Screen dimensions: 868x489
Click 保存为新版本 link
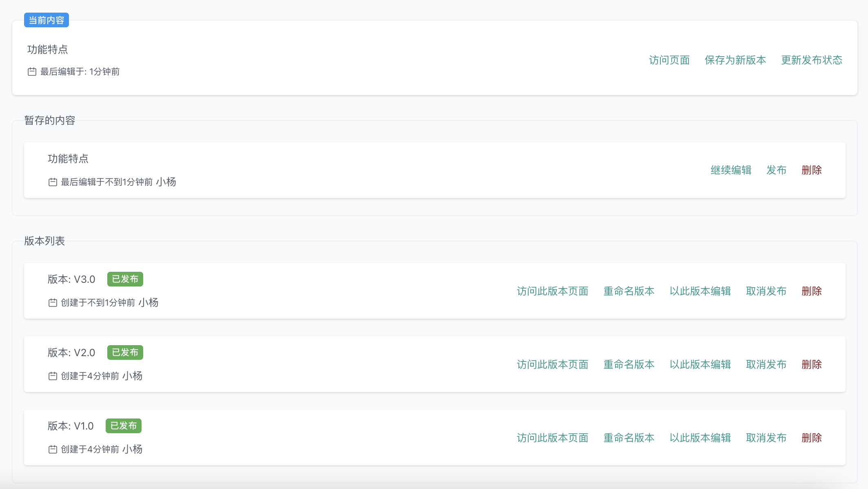(735, 60)
